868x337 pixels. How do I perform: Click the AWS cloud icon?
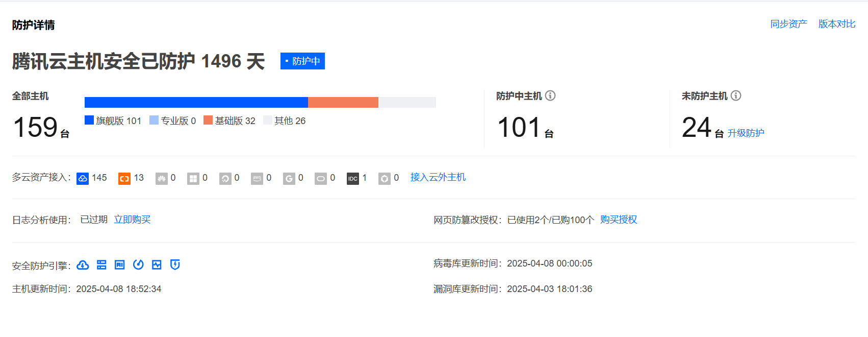[257, 178]
